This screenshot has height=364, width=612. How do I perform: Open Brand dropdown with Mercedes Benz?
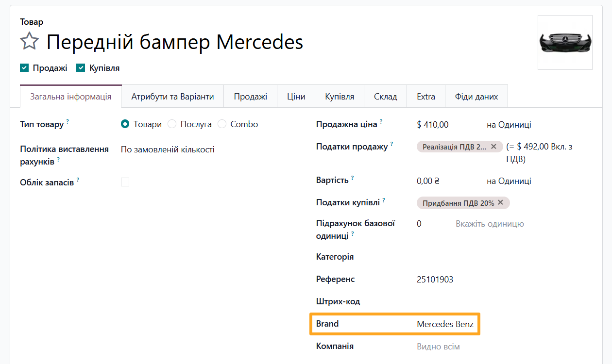click(445, 324)
